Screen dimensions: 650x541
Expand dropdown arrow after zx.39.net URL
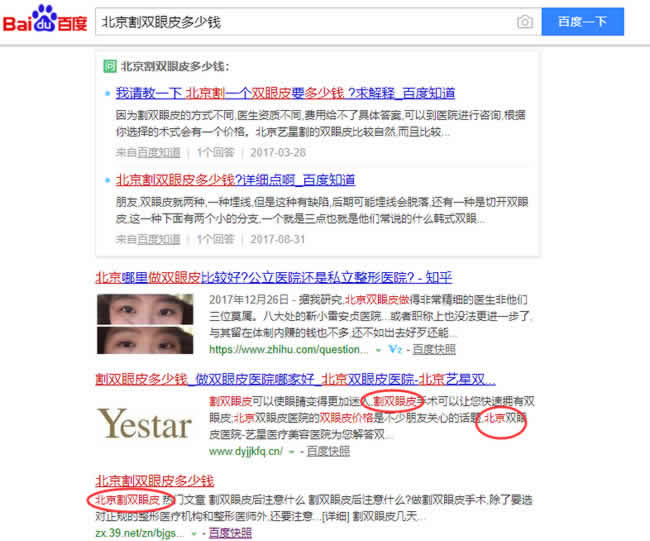(x=194, y=534)
